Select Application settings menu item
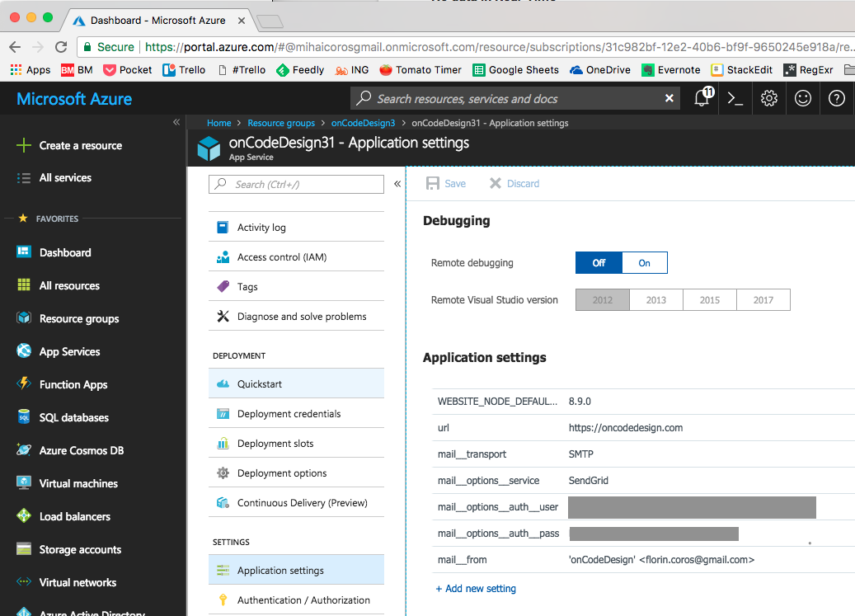 tap(296, 570)
